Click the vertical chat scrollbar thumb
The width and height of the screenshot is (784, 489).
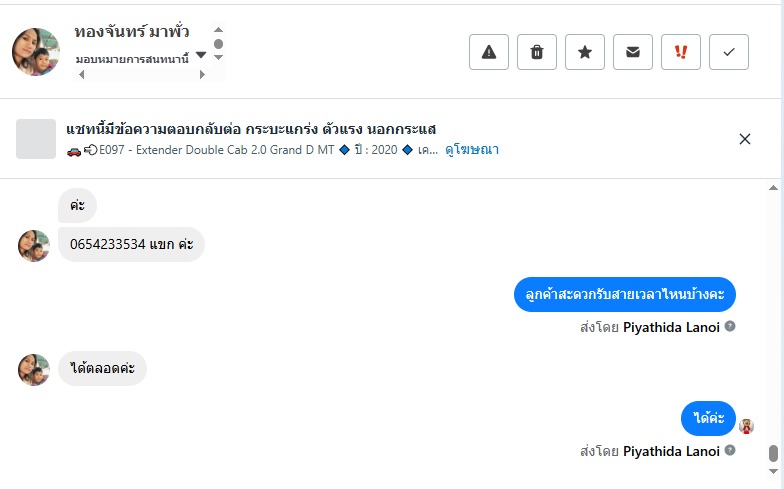773,454
